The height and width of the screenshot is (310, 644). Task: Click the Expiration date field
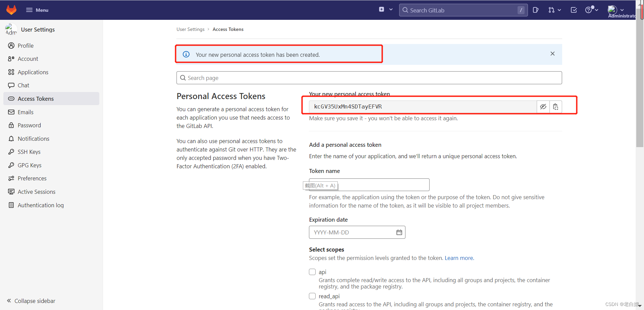357,232
